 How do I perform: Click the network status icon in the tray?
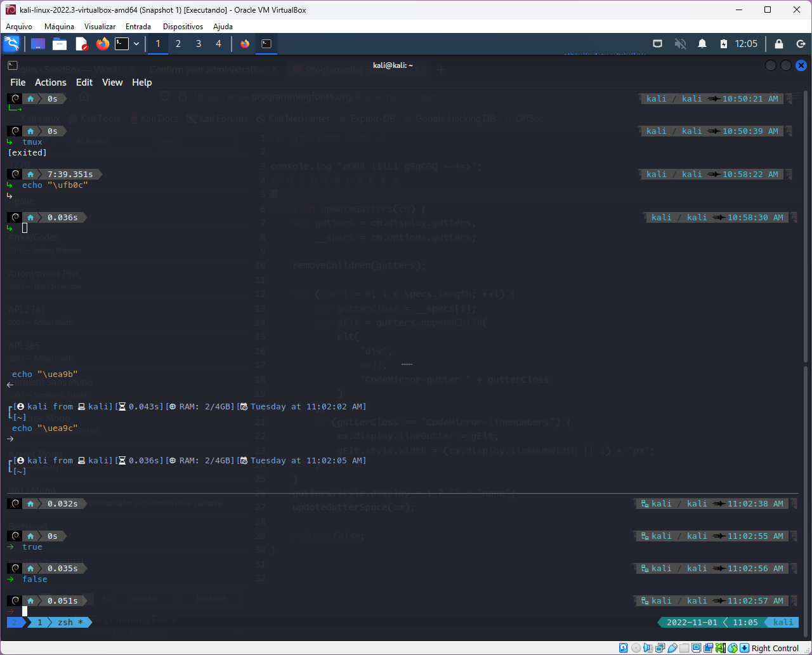(658, 44)
